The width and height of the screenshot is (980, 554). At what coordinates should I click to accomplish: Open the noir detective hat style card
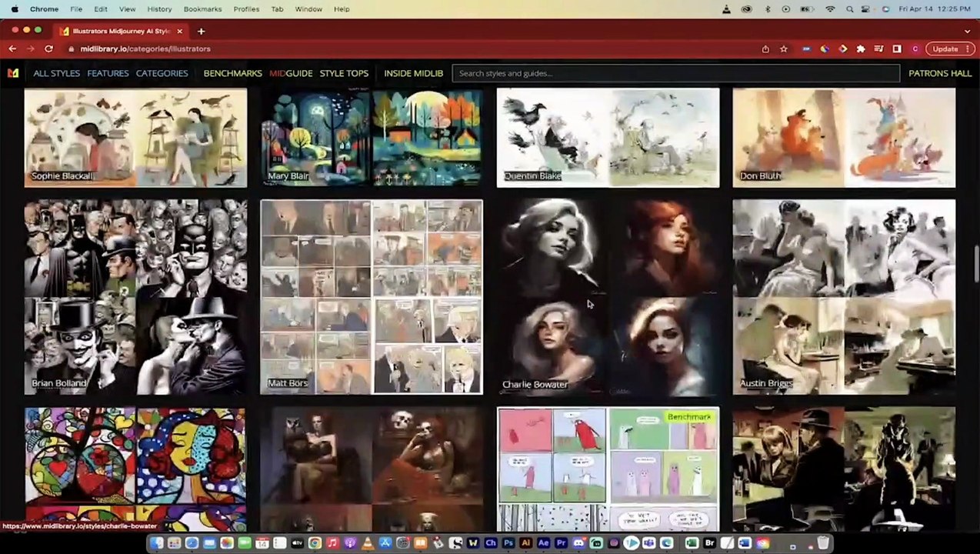click(844, 469)
